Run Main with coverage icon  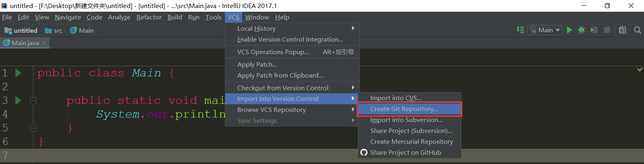point(594,30)
